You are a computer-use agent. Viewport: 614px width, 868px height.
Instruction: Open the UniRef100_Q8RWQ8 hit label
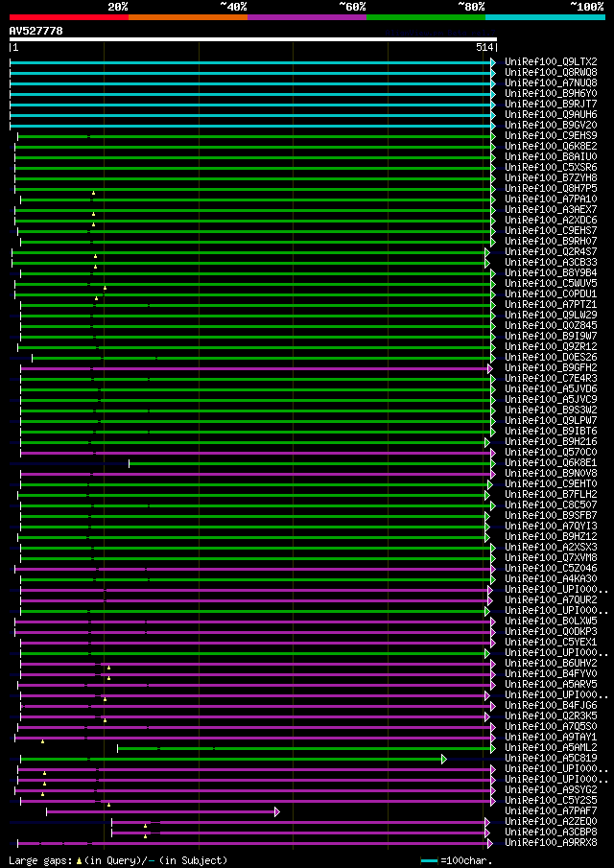coord(551,73)
